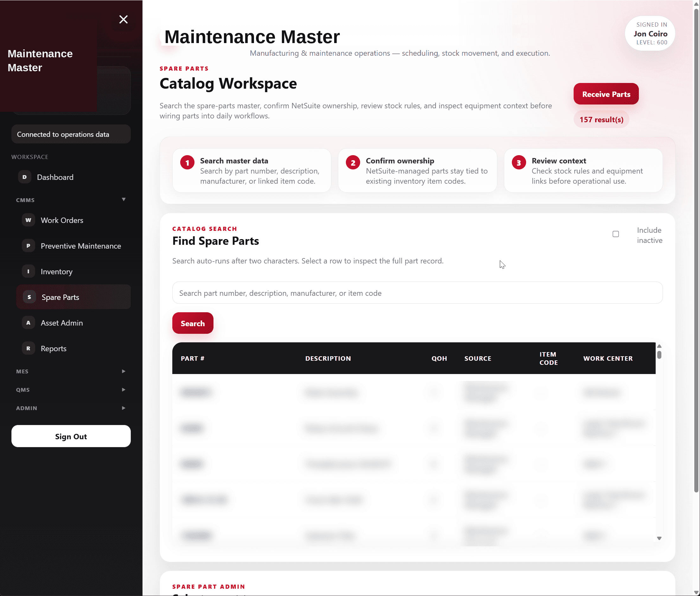
Task: Click the signed-in user Jon Coiro badge
Action: (650, 34)
